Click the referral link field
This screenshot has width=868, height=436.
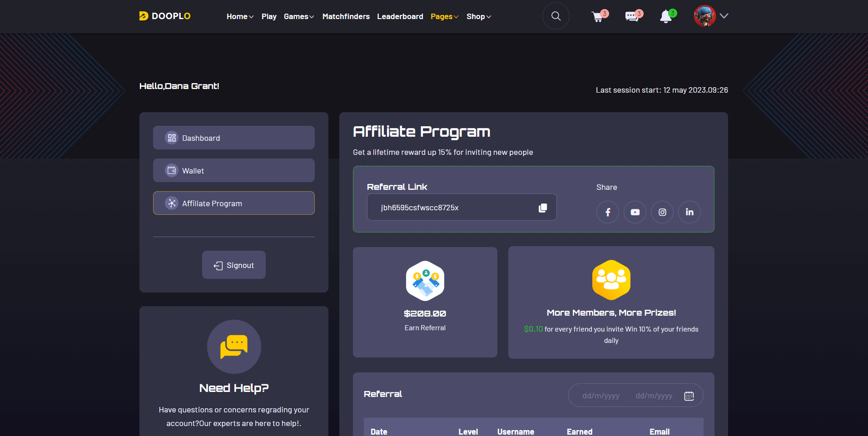click(461, 208)
